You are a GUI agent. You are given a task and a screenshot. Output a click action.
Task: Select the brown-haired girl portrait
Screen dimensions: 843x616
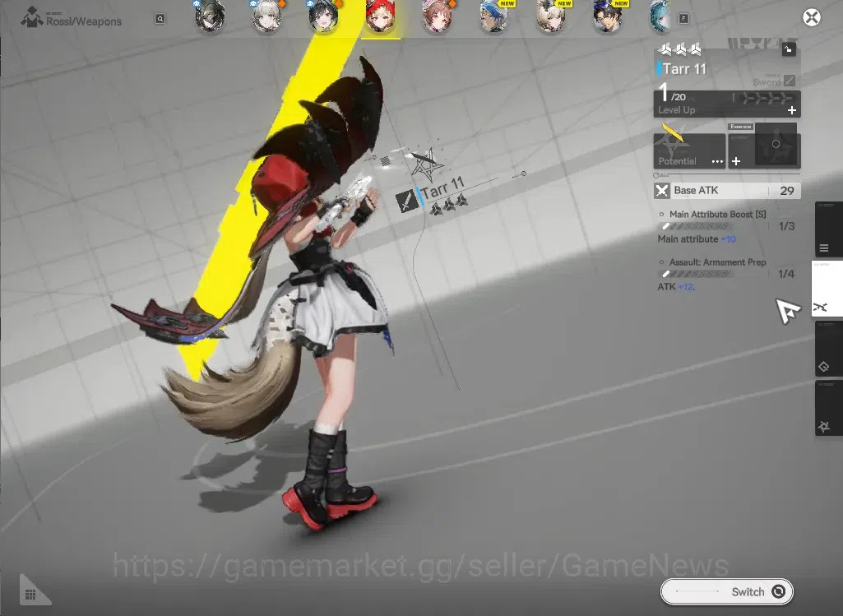[x=437, y=16]
